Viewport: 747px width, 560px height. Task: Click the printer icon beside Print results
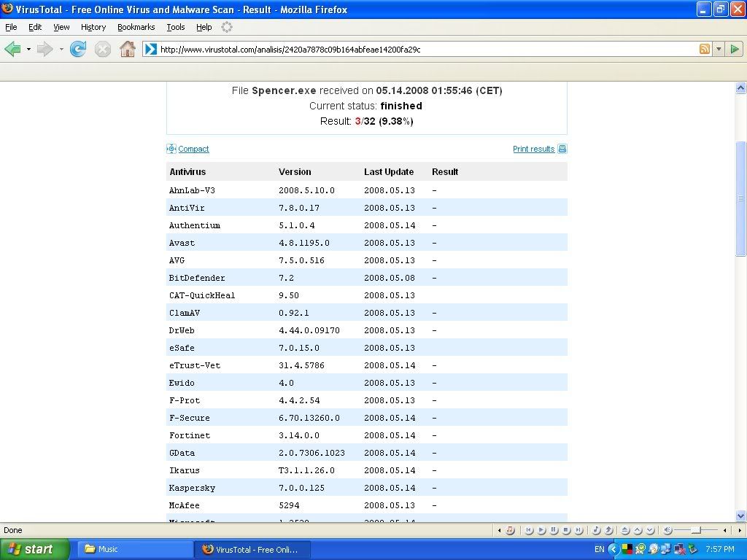coord(562,149)
